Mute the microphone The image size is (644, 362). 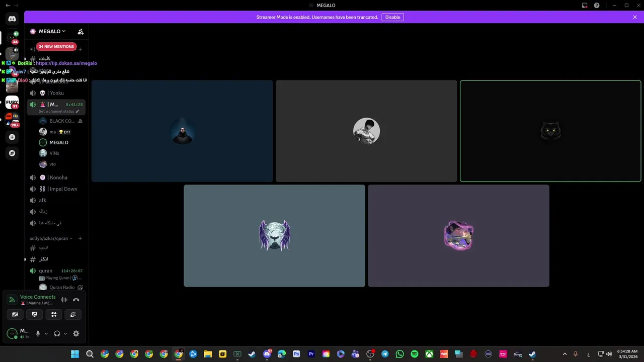coord(38,333)
